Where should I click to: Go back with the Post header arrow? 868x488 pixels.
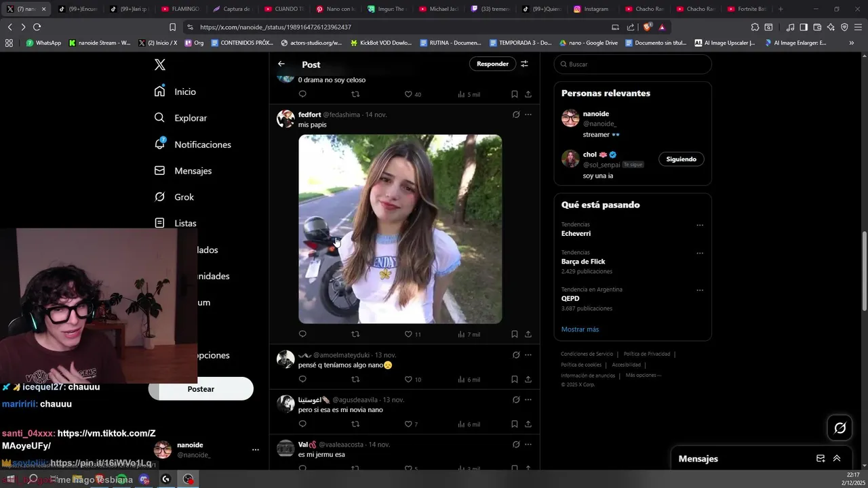pos(281,64)
